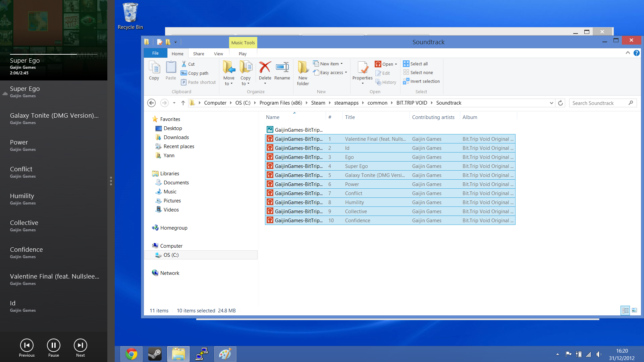Pause the playing song
644x362 pixels.
[x=54, y=346]
